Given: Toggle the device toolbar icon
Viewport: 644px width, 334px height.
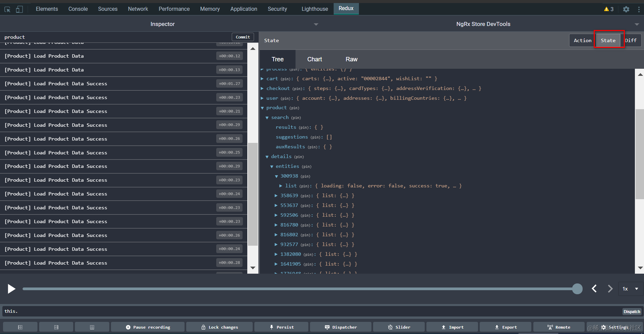Looking at the screenshot, I should click(x=19, y=9).
